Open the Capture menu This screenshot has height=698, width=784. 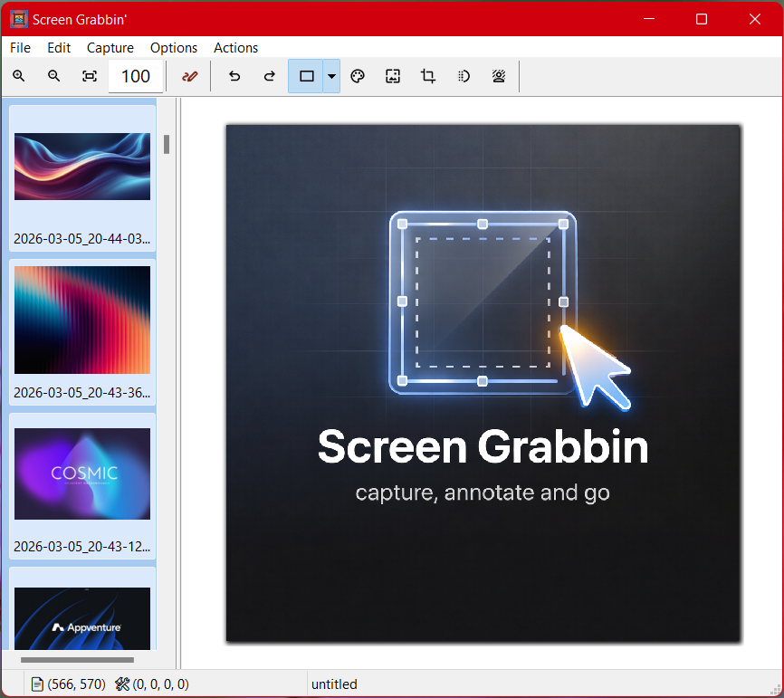coord(110,47)
